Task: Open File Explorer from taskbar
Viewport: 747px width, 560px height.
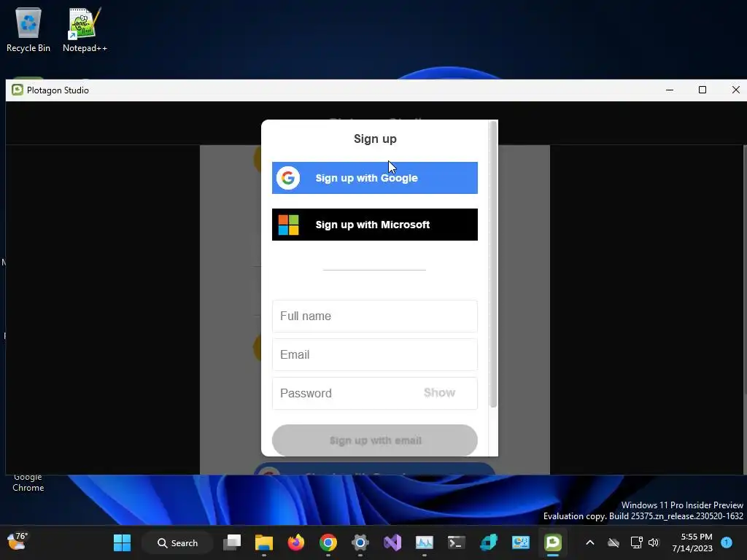Action: pyautogui.click(x=264, y=542)
